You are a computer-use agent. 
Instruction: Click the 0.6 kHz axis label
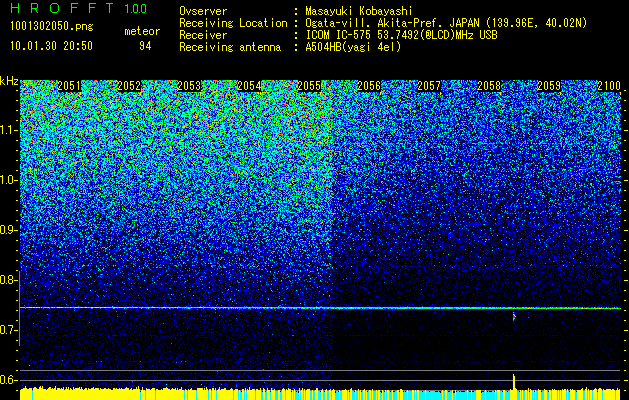tap(8, 380)
